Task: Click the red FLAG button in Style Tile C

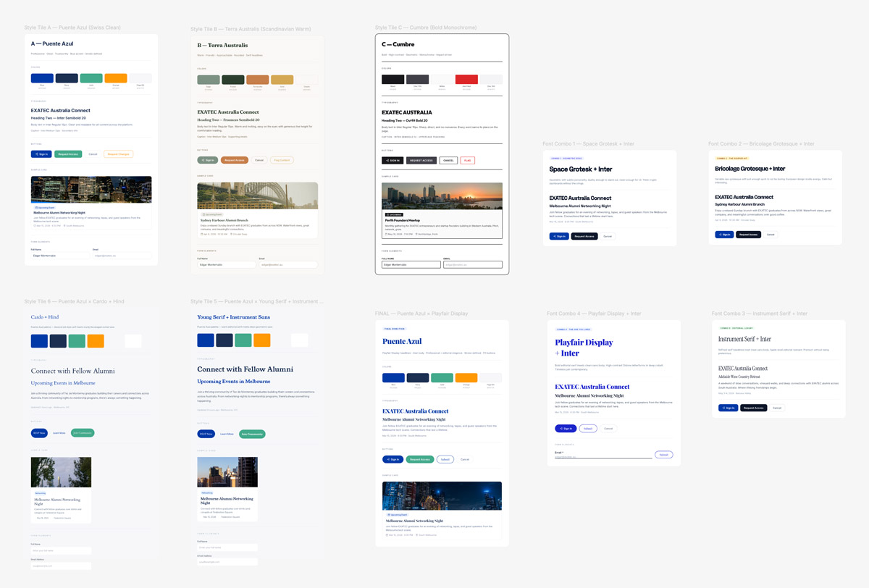Action: tap(467, 161)
